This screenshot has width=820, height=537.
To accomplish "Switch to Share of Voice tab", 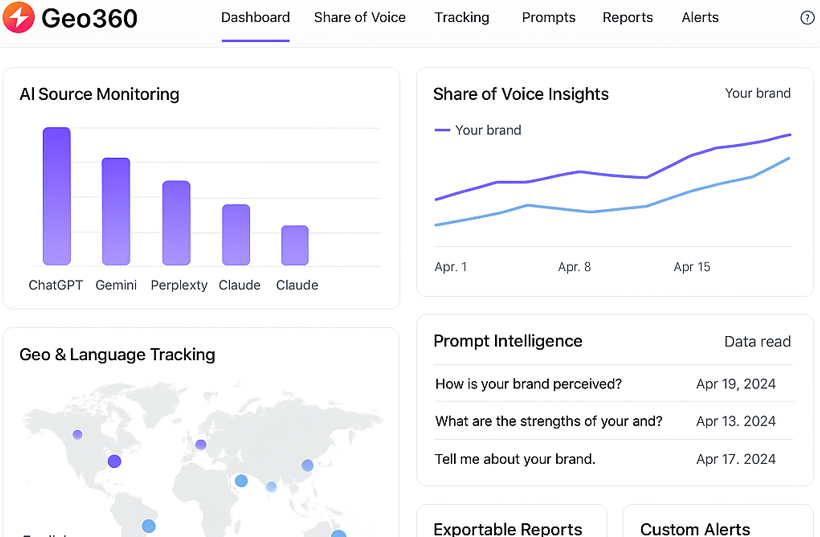I will pyautogui.click(x=360, y=18).
